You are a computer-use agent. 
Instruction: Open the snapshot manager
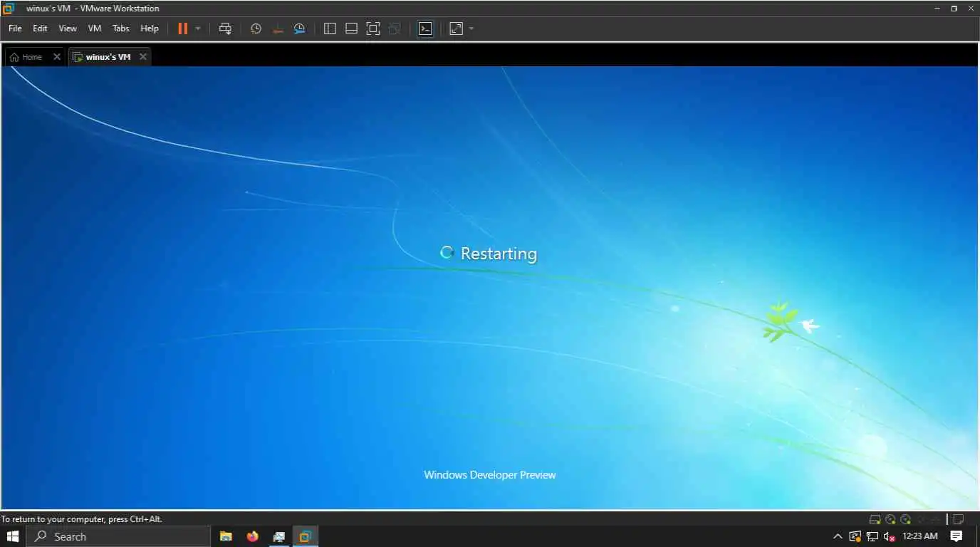point(300,28)
